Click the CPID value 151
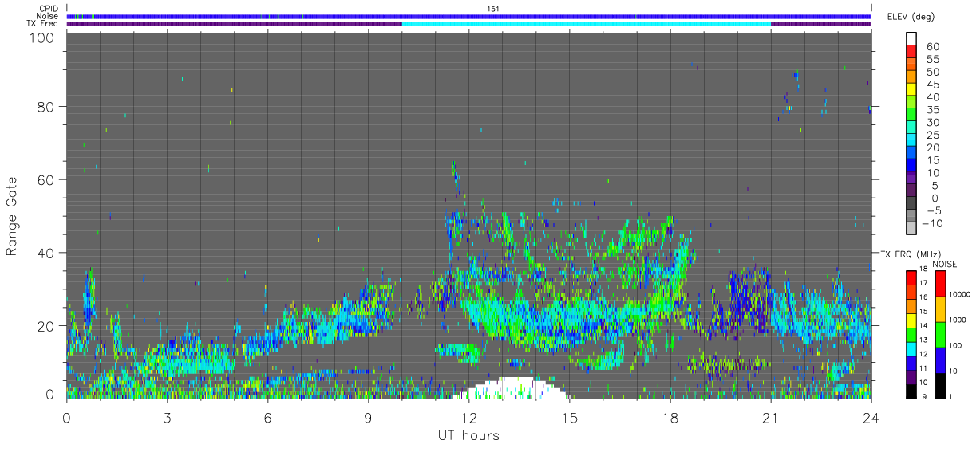 click(493, 9)
